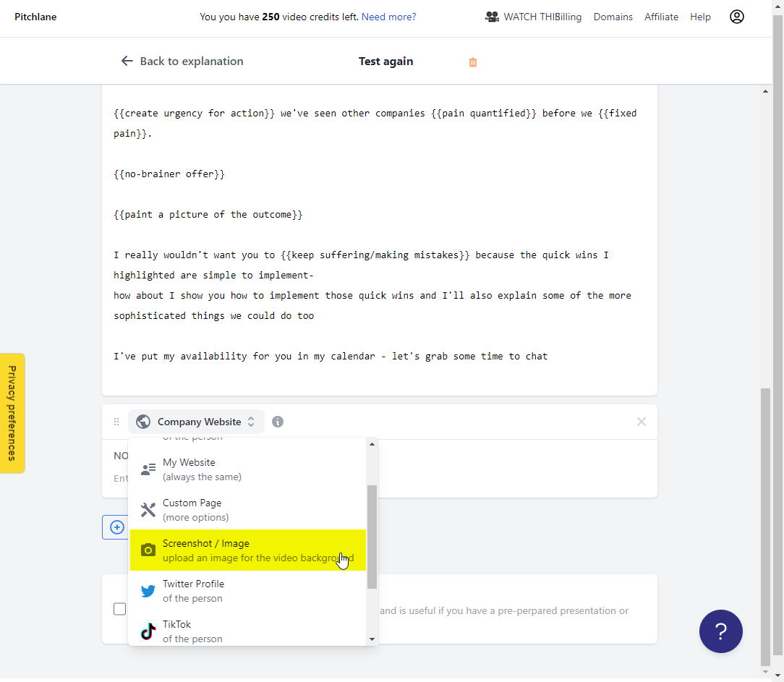The width and height of the screenshot is (784, 682).
Task: Click the Test again project title
Action: (x=385, y=61)
